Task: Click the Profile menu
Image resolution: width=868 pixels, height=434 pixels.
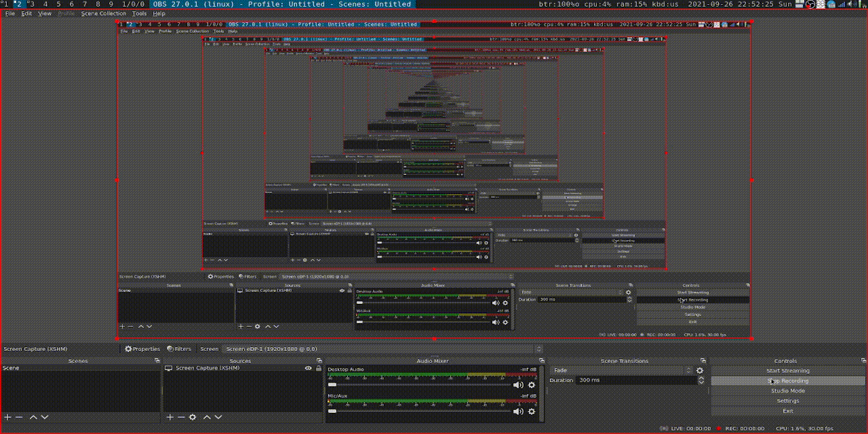Action: point(66,14)
